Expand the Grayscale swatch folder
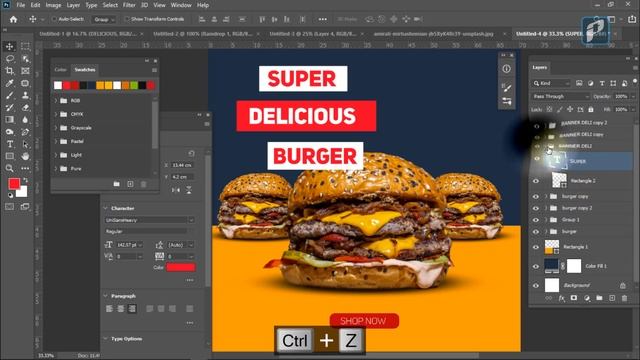The width and height of the screenshot is (640, 360). (56, 128)
